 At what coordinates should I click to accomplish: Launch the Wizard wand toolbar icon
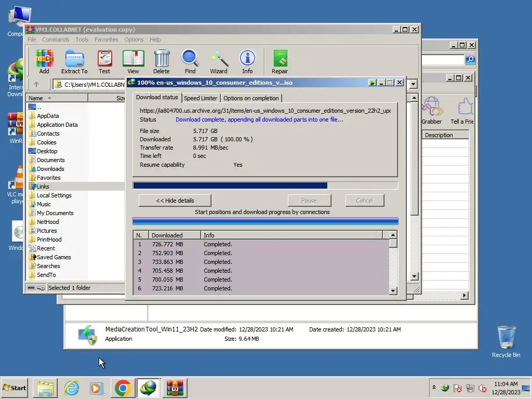click(219, 61)
